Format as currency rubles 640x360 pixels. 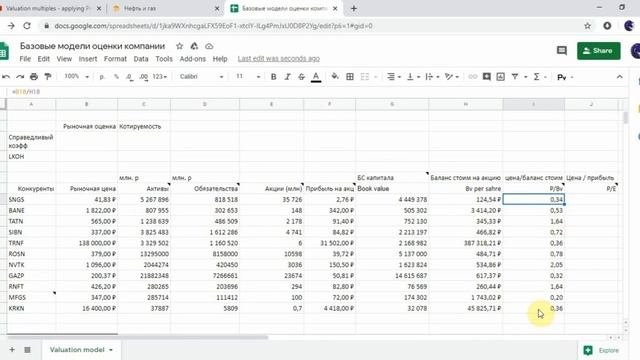(102, 77)
